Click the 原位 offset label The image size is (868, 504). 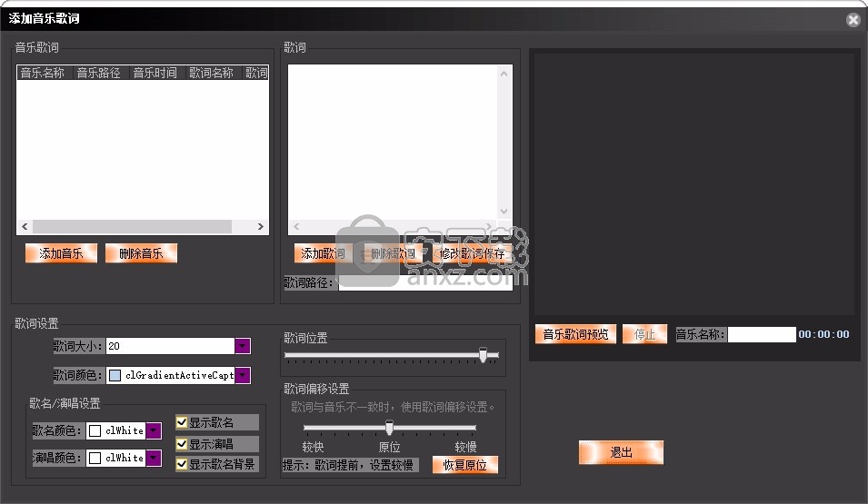point(389,447)
